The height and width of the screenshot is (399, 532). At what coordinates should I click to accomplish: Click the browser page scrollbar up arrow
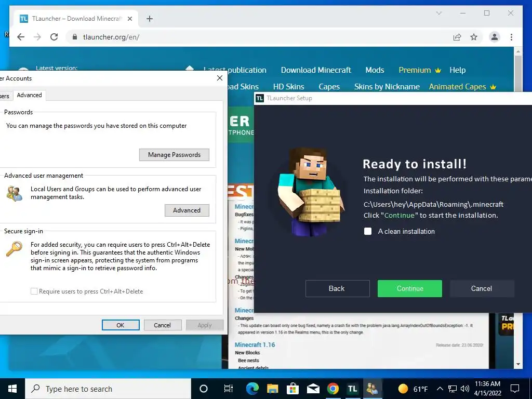click(518, 51)
